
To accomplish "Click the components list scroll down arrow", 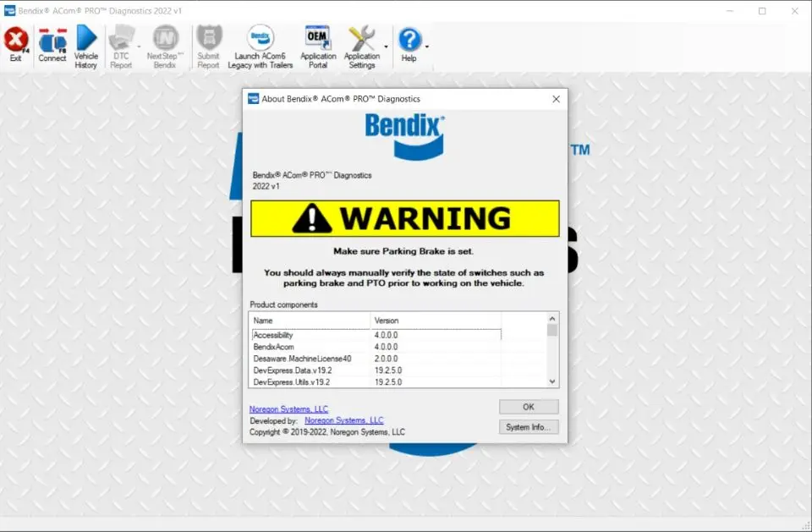I will (552, 381).
